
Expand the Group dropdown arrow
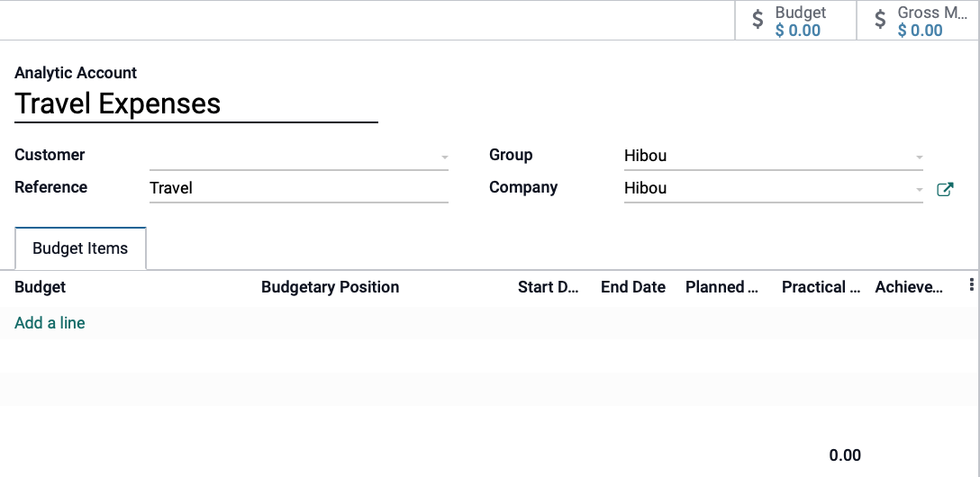919,157
